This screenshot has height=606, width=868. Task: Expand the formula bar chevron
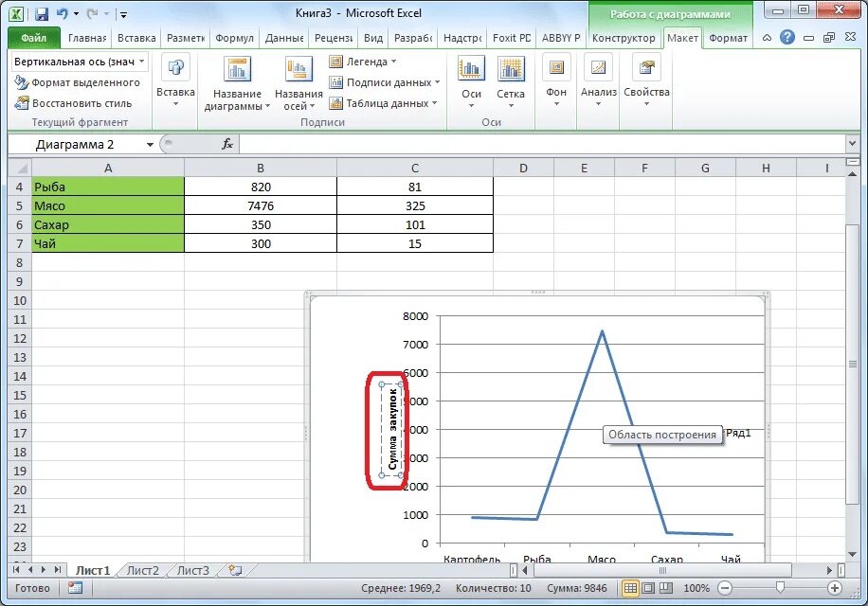coord(851,144)
